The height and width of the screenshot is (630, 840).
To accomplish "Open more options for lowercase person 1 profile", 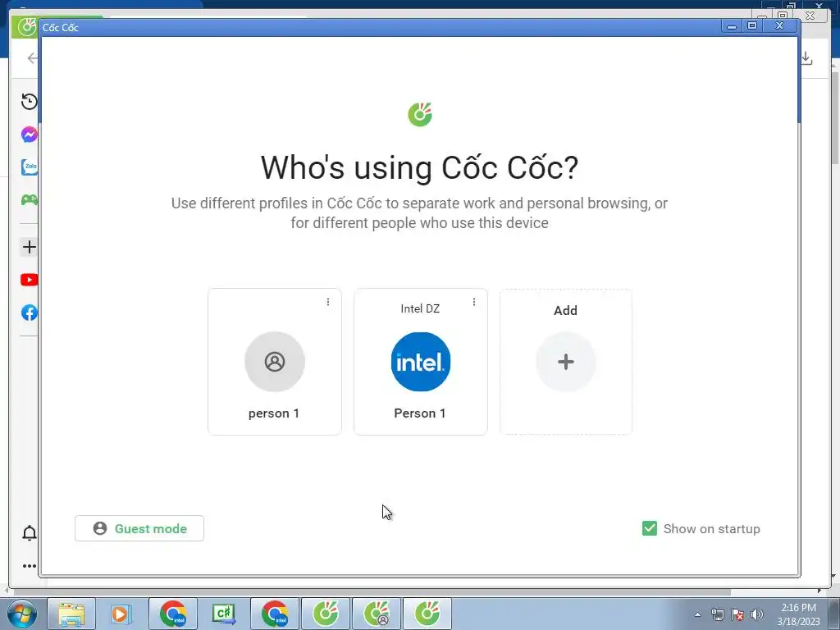I will (x=328, y=302).
